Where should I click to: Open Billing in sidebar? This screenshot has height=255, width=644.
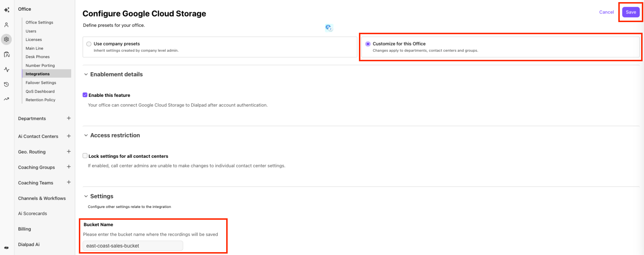pyautogui.click(x=25, y=229)
